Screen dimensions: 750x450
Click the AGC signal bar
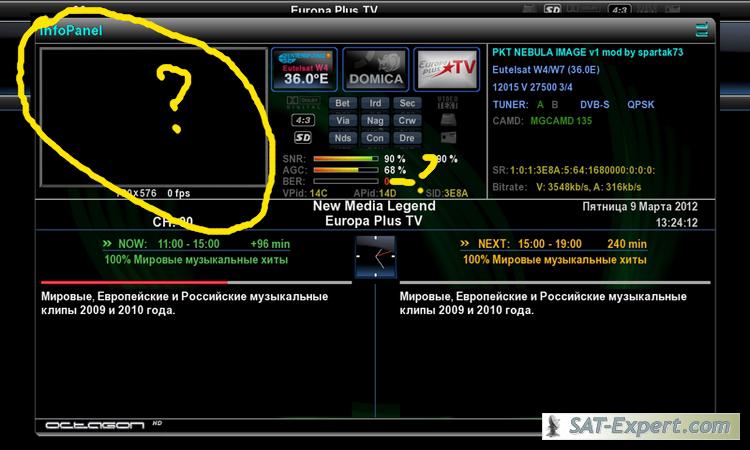coord(346,170)
